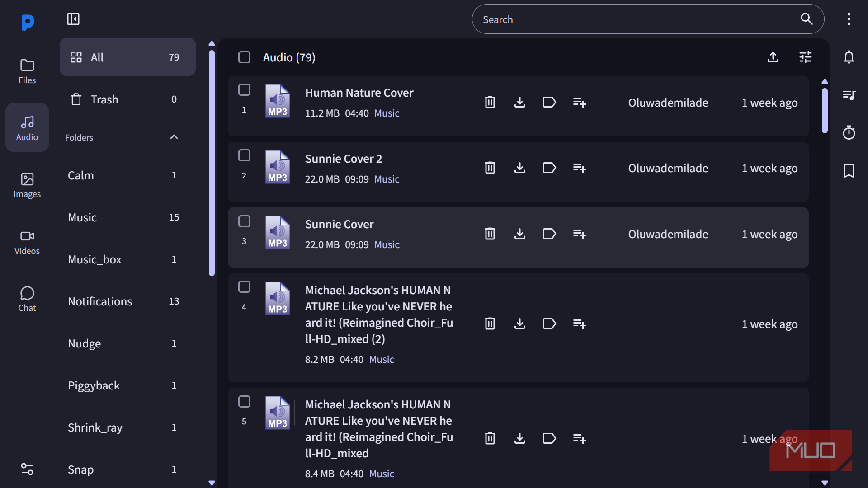Open the filter options icon

click(806, 57)
